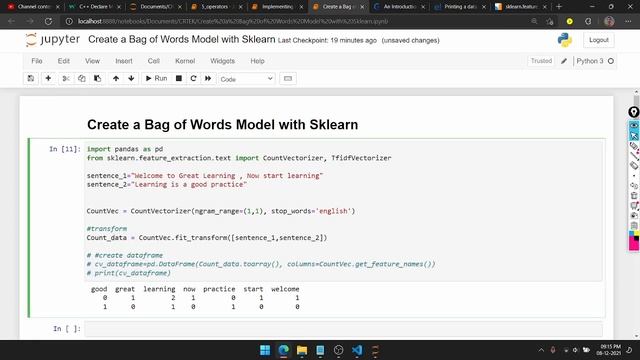Viewport: 640px width, 360px height.
Task: Click the 'learning' column header in output
Action: tap(159, 289)
